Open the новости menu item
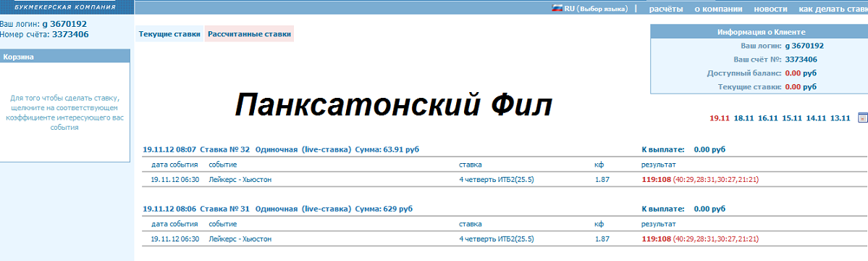Screen dimensions: 868x261 click(770, 9)
